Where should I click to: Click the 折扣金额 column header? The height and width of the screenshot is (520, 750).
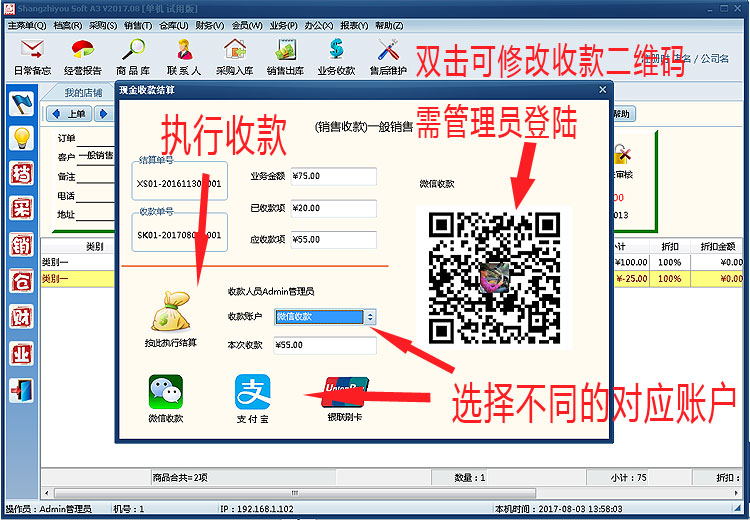coord(717,247)
